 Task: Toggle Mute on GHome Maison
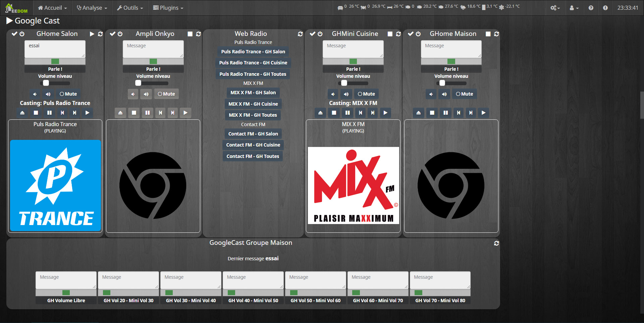[464, 94]
